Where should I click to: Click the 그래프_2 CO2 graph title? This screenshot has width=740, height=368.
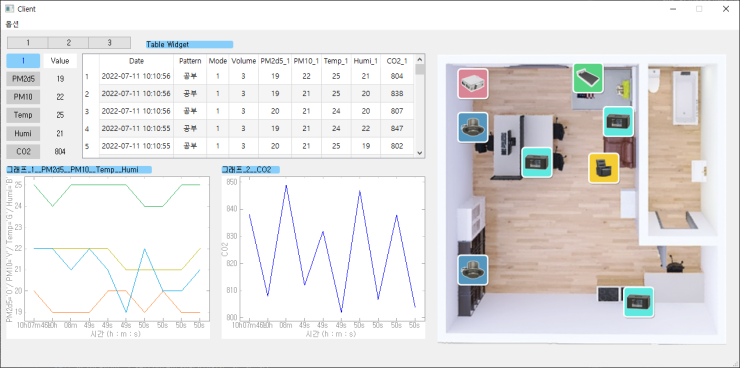click(x=251, y=169)
